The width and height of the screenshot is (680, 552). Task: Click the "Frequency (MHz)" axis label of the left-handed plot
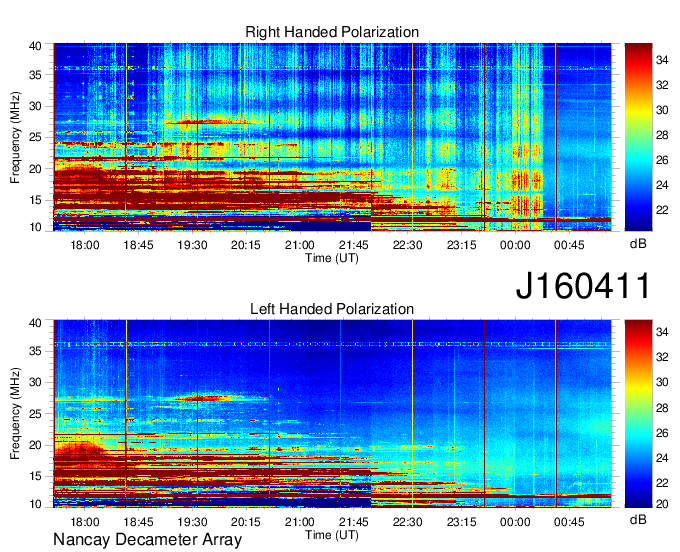pyautogui.click(x=15, y=414)
